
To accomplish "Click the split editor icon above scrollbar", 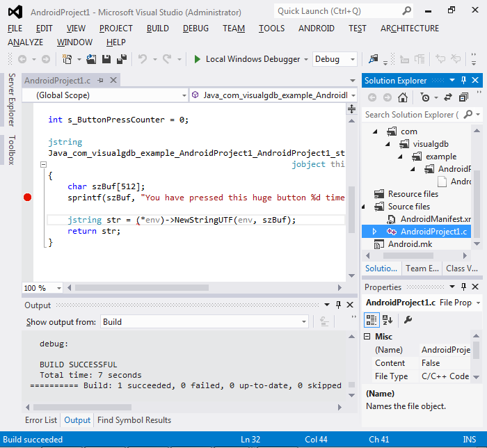I will tap(351, 109).
